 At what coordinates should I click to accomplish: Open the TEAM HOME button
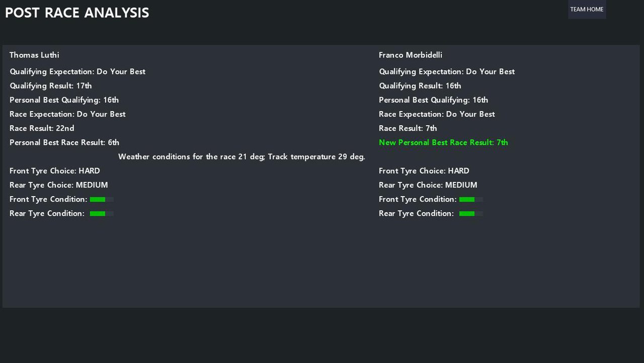click(x=587, y=9)
